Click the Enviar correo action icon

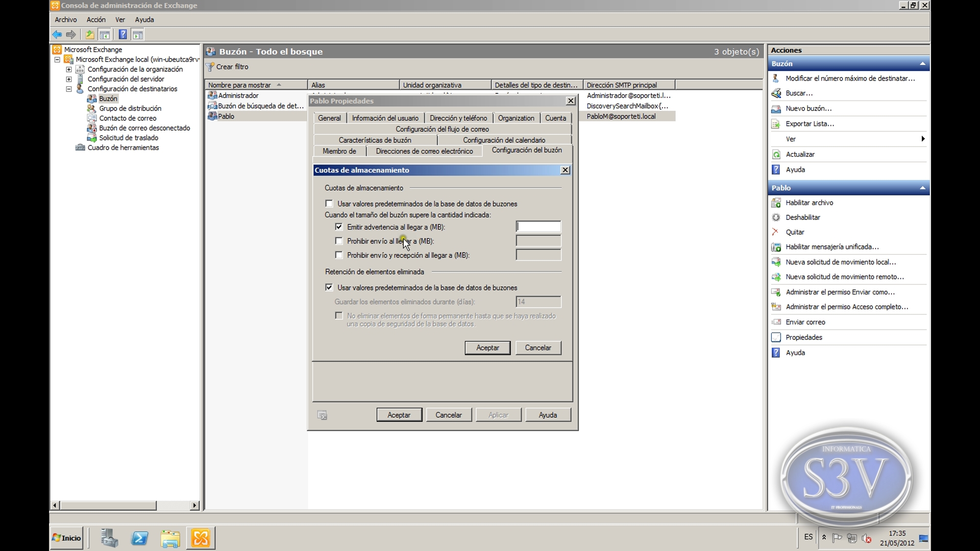[776, 322]
